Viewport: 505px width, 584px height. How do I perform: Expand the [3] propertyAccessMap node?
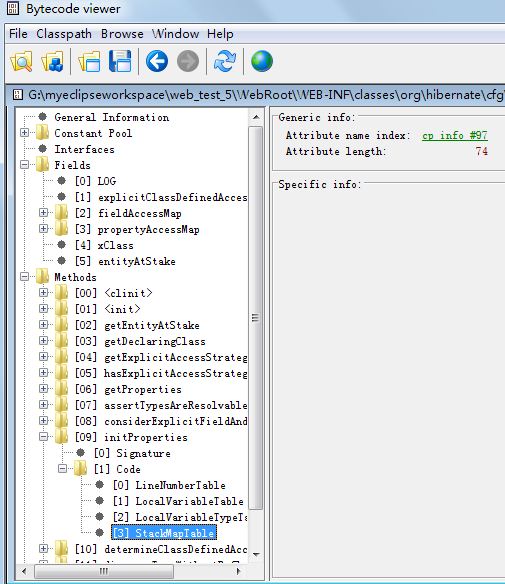pos(44,229)
